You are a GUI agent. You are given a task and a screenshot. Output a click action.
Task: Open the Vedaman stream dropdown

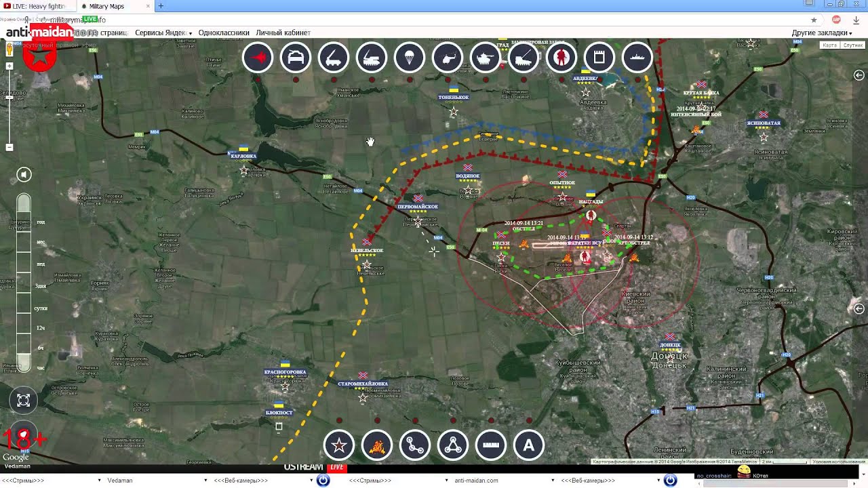pos(157,481)
